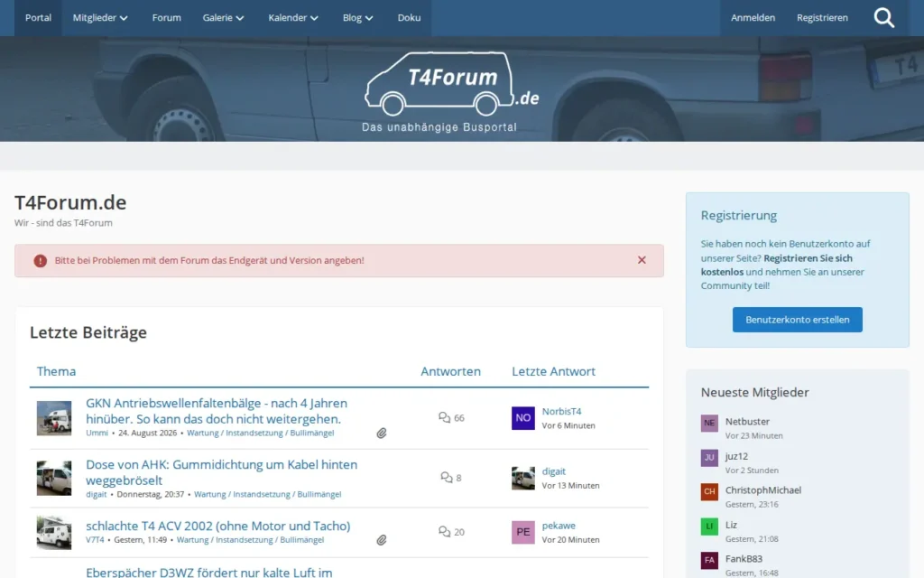Viewport: 924px width, 578px height.
Task: Open Liz's LI avatar
Action: 709,527
